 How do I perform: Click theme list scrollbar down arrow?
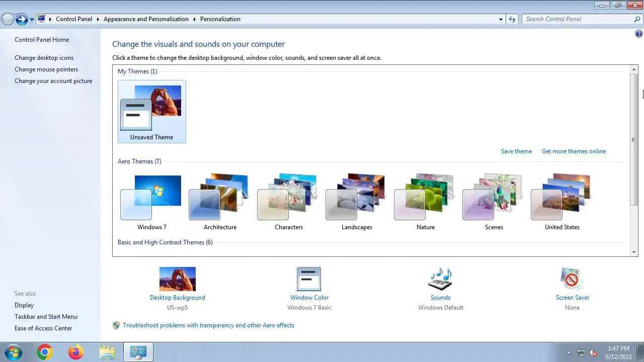(x=634, y=252)
